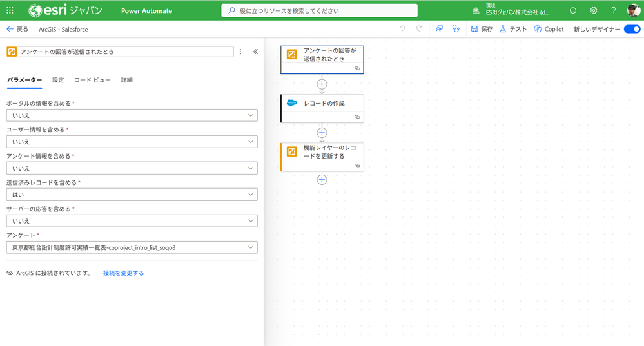Image resolution: width=644 pixels, height=346 pixels.
Task: Open the user profile avatar
Action: click(633, 10)
